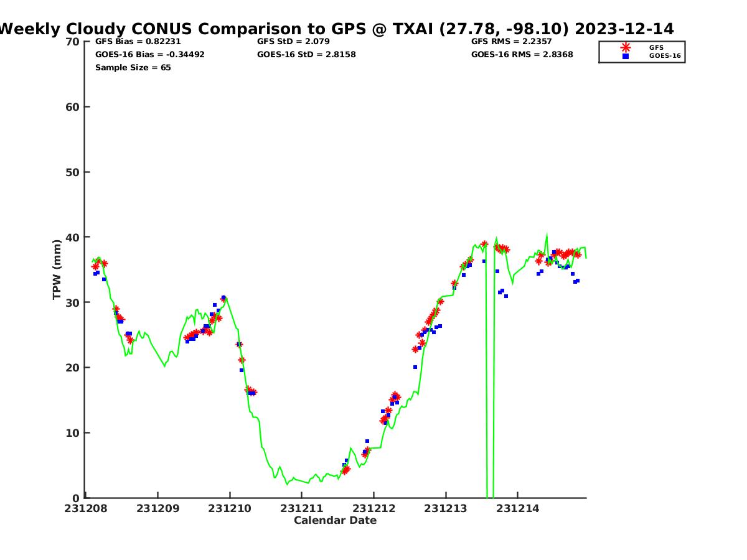Click the 70 y-axis tick label
This screenshot has height=560, width=747.
point(73,42)
